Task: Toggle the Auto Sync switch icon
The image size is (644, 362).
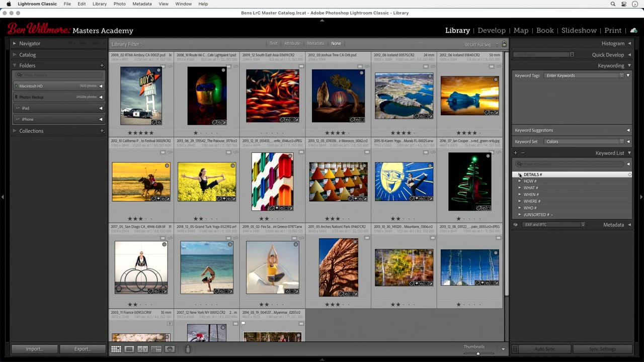Action: 515,349
